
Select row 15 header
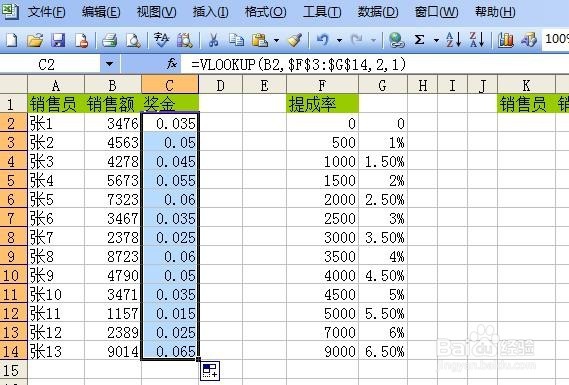(13, 370)
